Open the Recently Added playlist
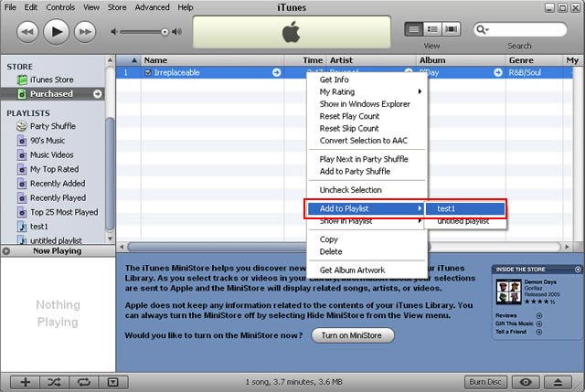This screenshot has height=392, width=585. coord(58,184)
